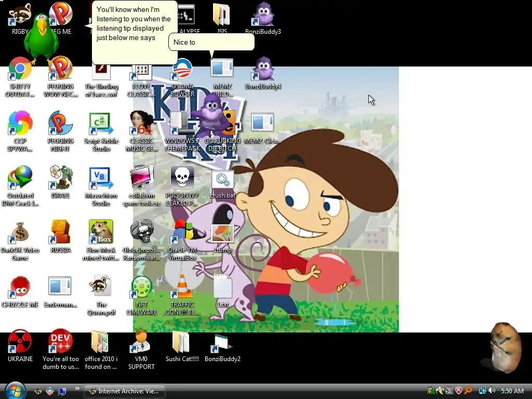
Task: Select the BonziBuddy3 desktop shortcut
Action: coord(263,19)
